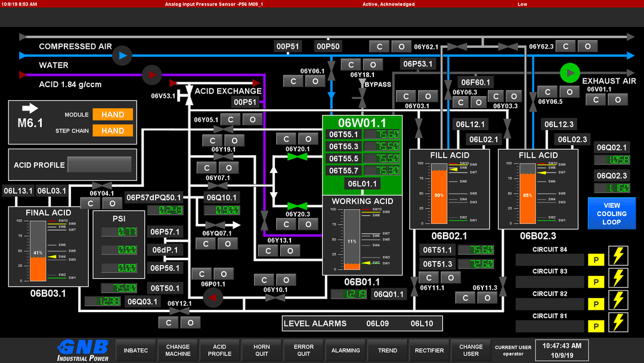
Task: Click the HAND button next to MODULE
Action: (113, 114)
